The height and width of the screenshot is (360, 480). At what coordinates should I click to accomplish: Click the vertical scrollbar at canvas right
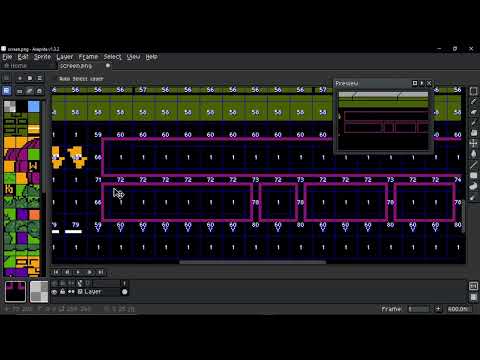[464, 215]
